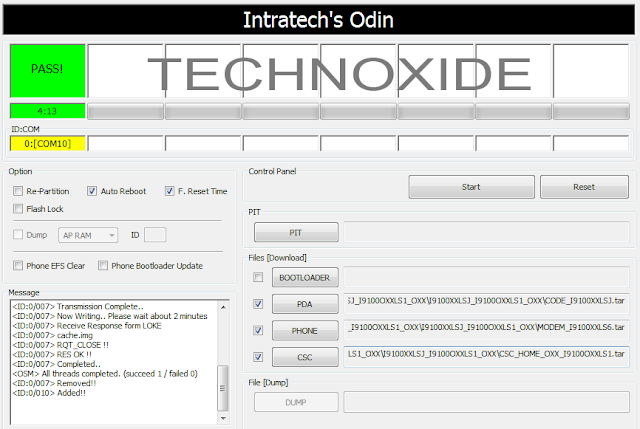Uncheck the PHONE file checkbox
Viewport: 640px width, 429px height.
[x=258, y=330]
